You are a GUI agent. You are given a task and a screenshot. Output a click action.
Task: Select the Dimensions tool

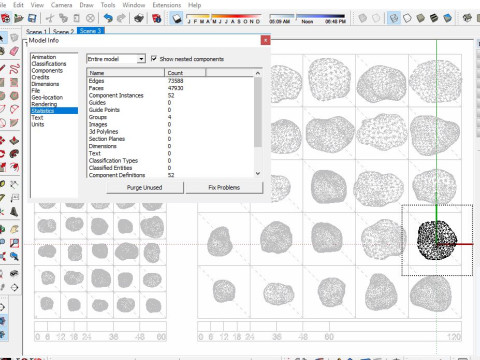tap(14, 184)
